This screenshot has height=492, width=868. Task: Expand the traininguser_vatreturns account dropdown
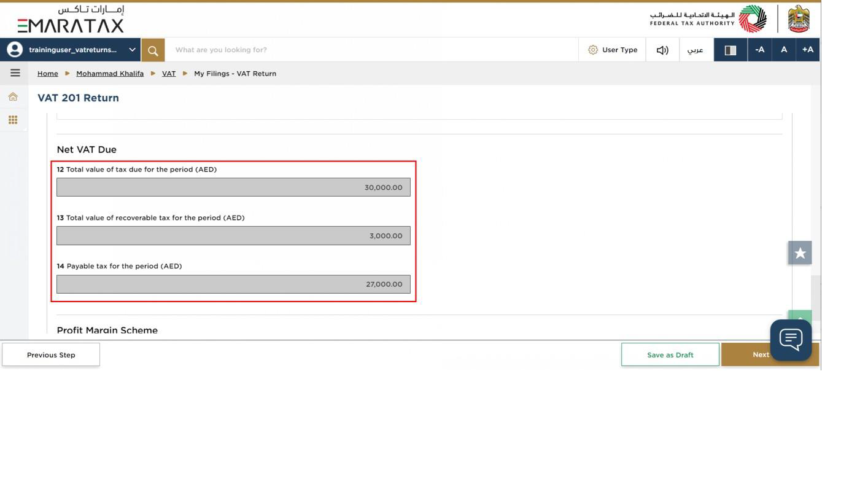(132, 50)
